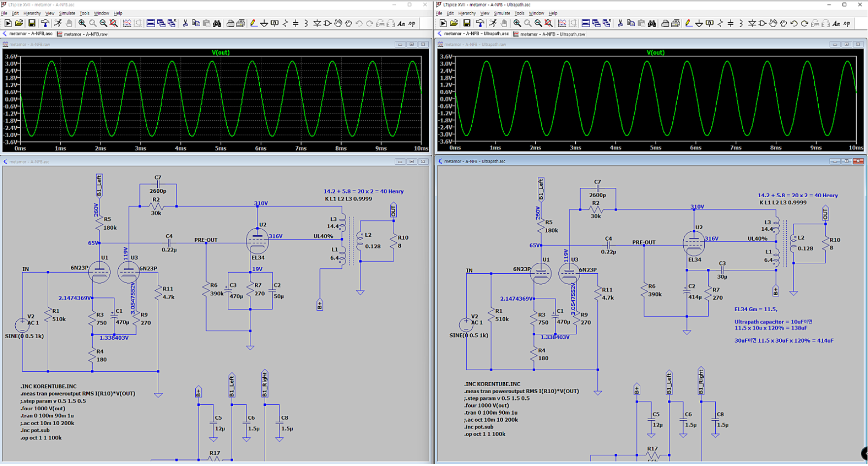
Task: Click Halt (running man) icon in Ultrapath window
Action: 493,23
